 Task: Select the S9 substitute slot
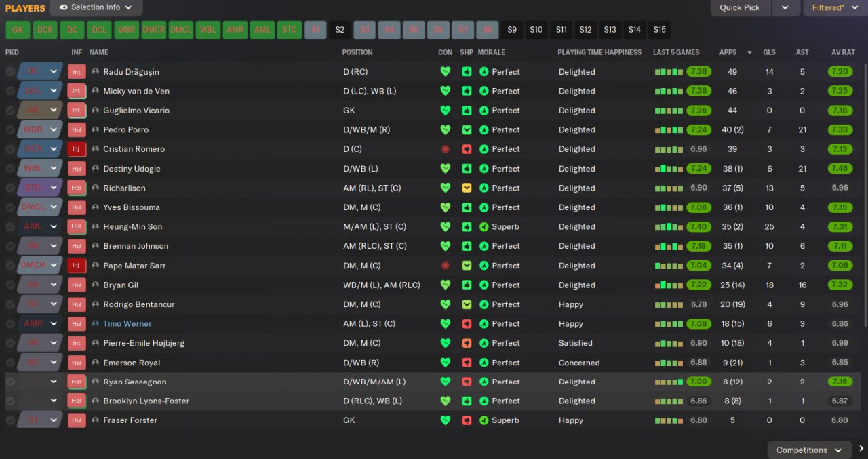(x=512, y=30)
